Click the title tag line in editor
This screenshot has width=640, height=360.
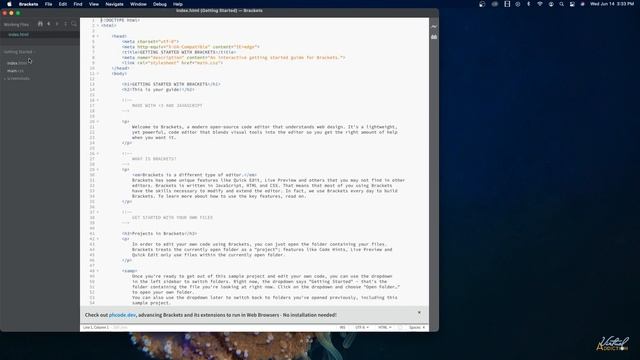pyautogui.click(x=179, y=52)
